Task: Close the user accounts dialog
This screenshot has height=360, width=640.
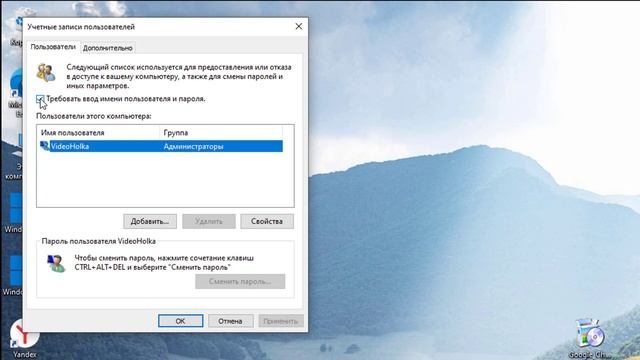Action: tap(299, 27)
